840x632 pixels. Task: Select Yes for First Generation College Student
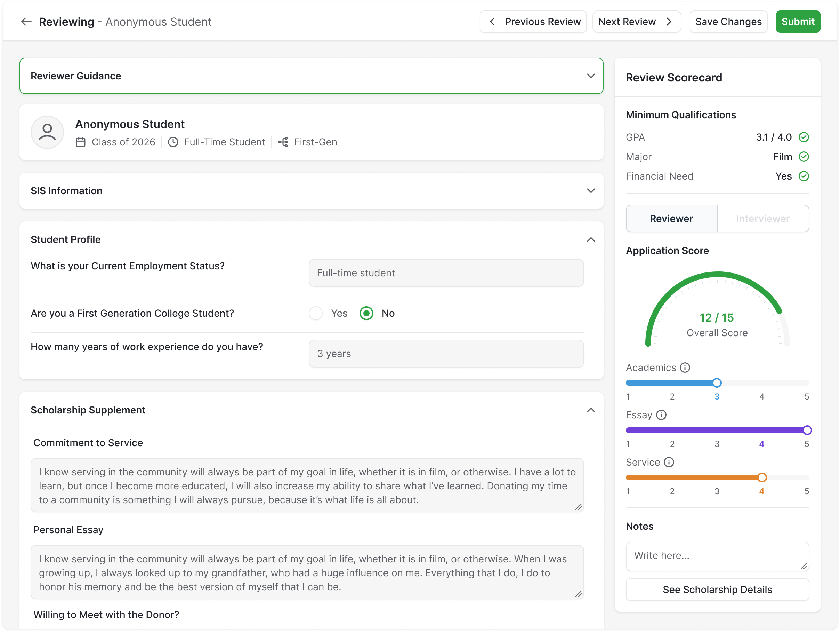316,314
